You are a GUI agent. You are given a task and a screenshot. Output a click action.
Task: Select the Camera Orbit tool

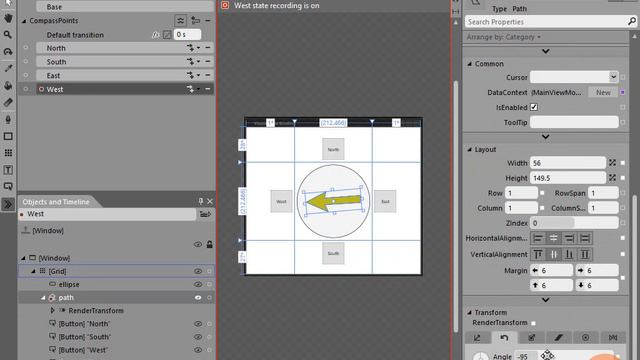[8, 52]
